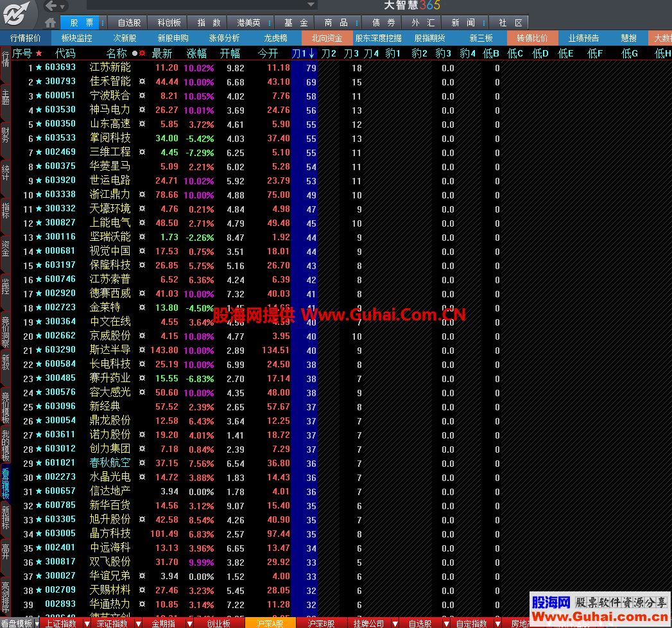
Task: Click the red marker icon in 名称 header
Action: pyautogui.click(x=142, y=53)
